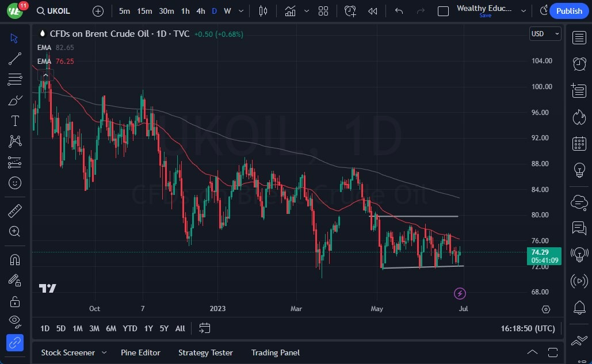Image resolution: width=592 pixels, height=364 pixels.
Task: Open the Strategy Tester tab
Action: pos(205,352)
